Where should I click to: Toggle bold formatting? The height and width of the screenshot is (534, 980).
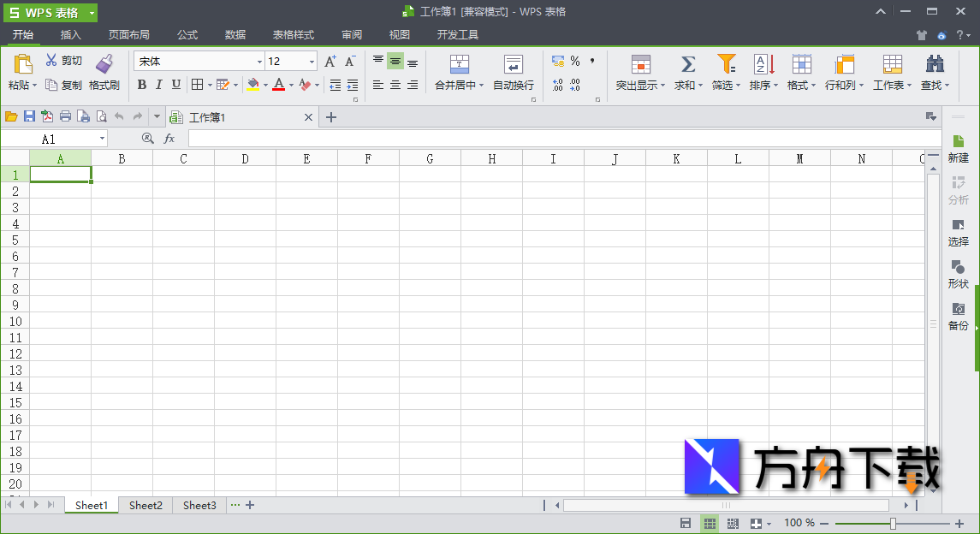click(141, 85)
